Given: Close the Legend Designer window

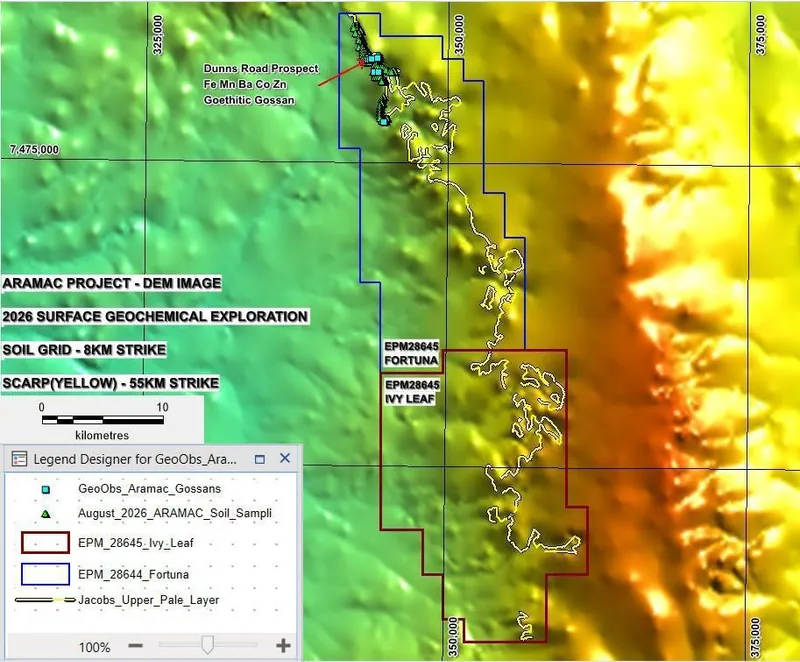Looking at the screenshot, I should (x=285, y=459).
